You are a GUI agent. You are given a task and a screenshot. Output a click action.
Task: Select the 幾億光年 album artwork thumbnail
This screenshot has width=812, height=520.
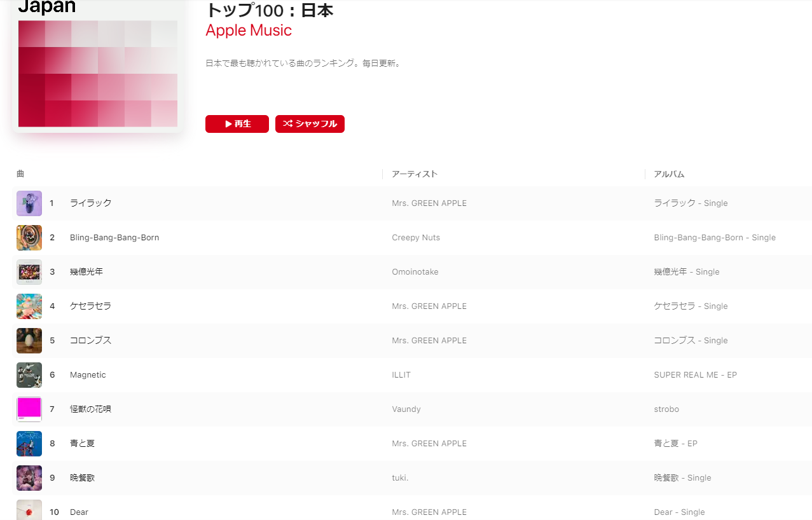(x=29, y=272)
